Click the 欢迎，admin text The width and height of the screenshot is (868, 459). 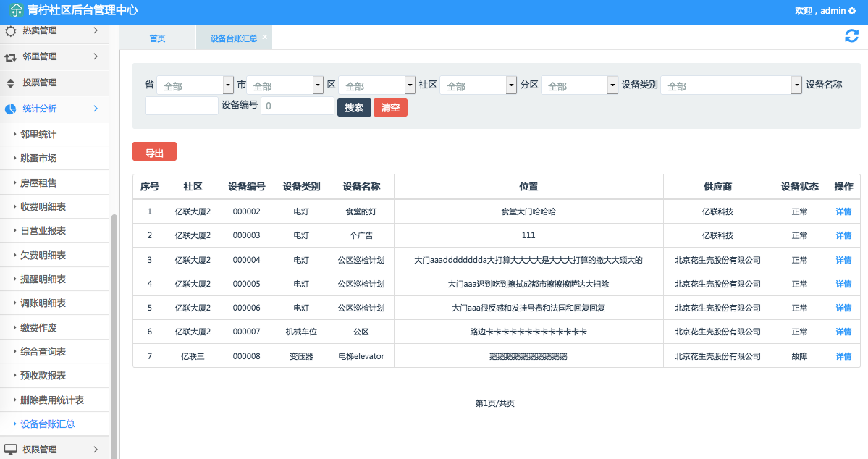pyautogui.click(x=819, y=11)
